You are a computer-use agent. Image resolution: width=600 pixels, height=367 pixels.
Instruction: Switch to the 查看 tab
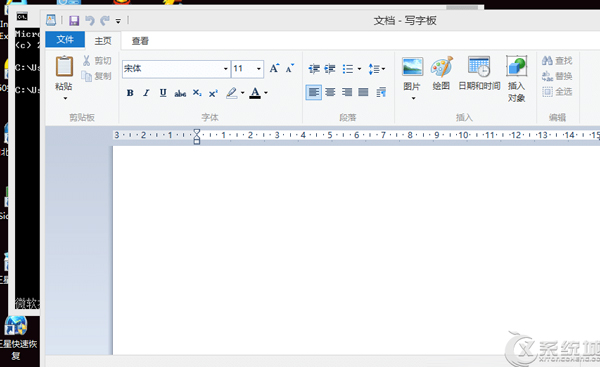tap(140, 41)
